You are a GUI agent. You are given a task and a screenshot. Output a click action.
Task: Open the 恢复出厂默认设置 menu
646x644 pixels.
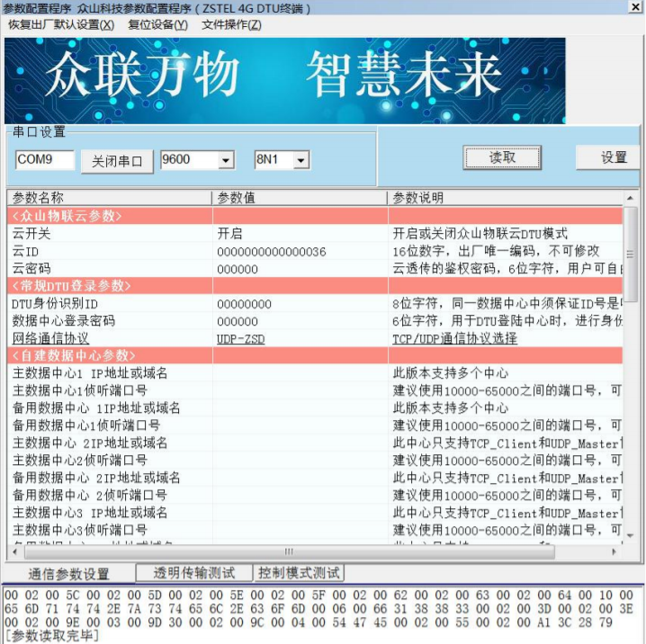coord(61,24)
